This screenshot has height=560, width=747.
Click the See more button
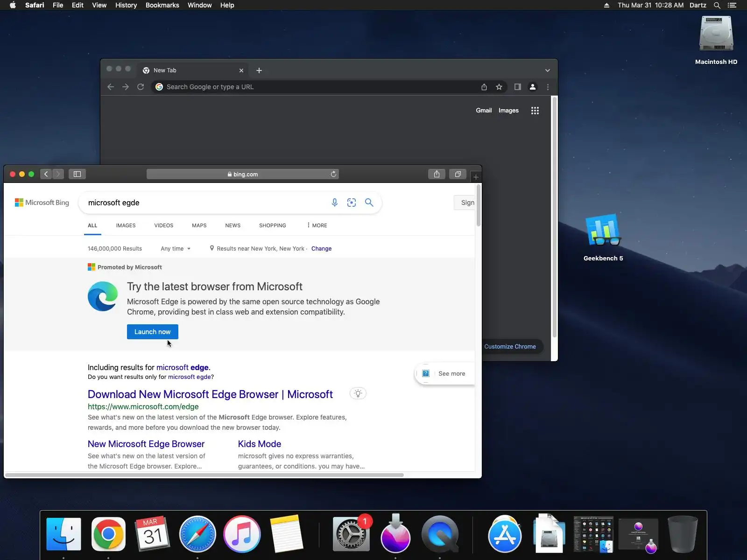tap(445, 374)
